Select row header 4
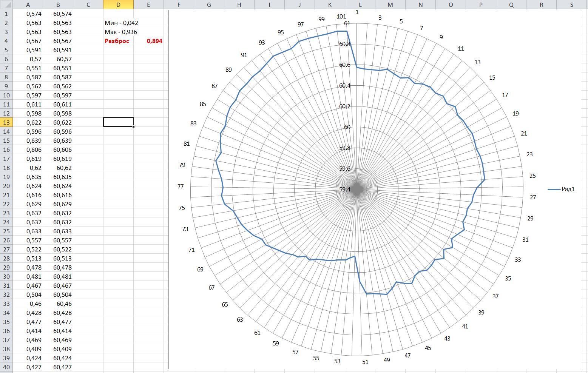 (x=6, y=41)
